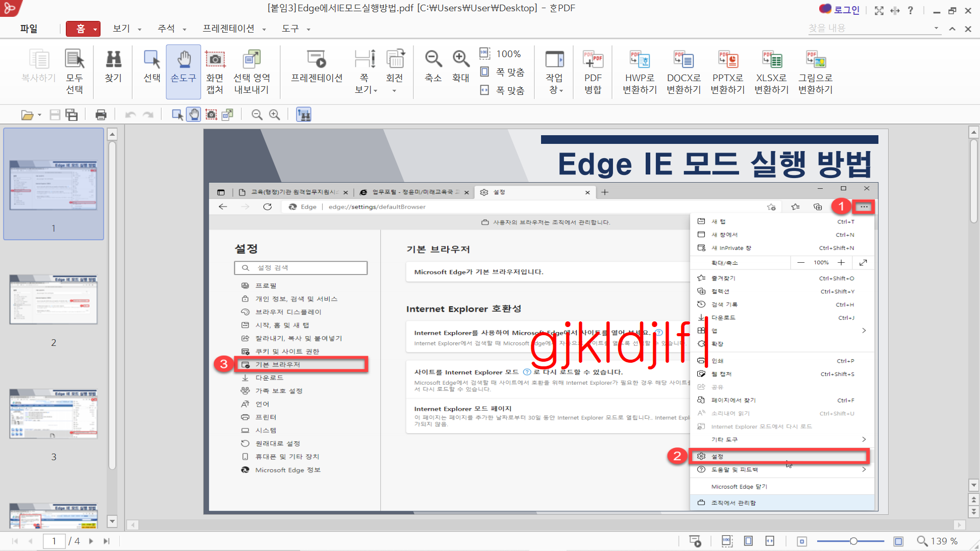Click the current page number field
Screen dimensions: 980x551
pyautogui.click(x=54, y=541)
